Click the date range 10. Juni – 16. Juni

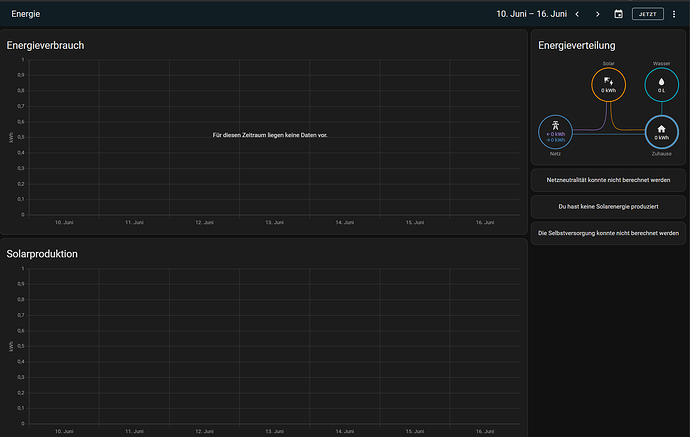(531, 14)
